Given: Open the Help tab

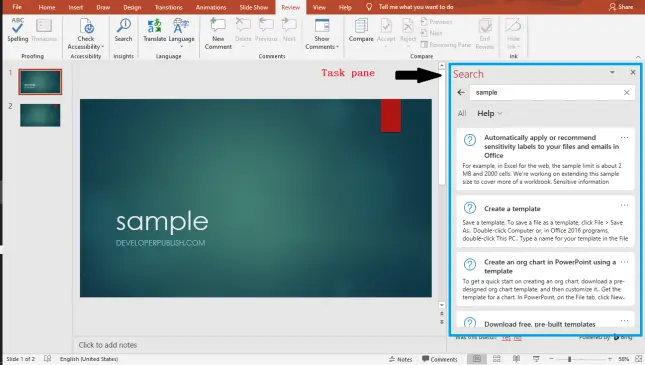Looking at the screenshot, I should [345, 7].
